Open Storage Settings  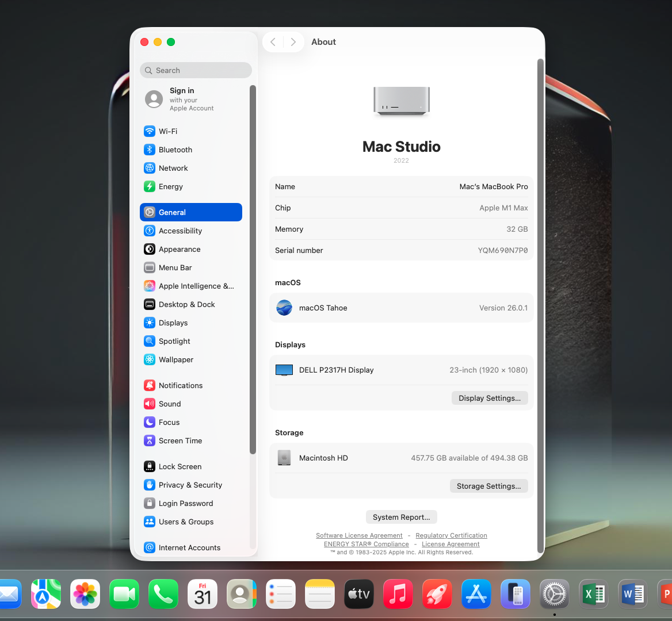point(488,486)
